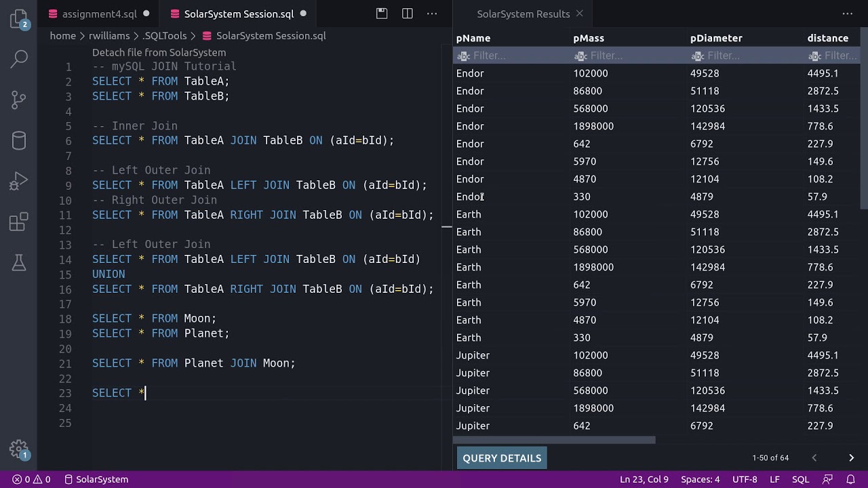Open the Source Control view

(x=19, y=100)
